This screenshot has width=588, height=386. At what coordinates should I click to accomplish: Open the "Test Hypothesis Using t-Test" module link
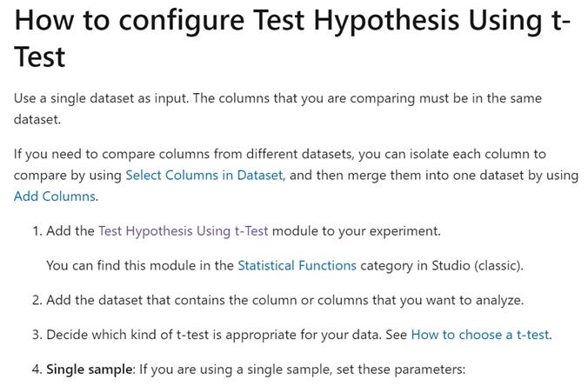184,231
